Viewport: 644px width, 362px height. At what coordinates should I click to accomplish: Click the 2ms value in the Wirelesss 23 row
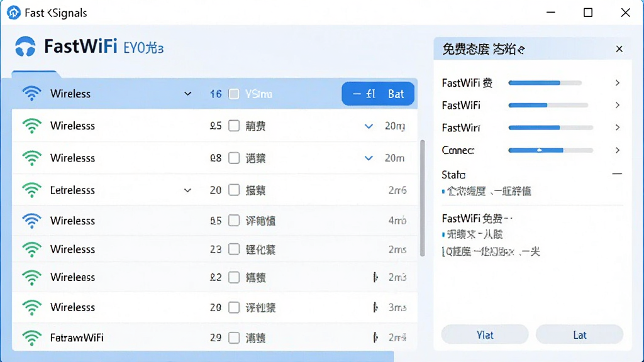[397, 249]
